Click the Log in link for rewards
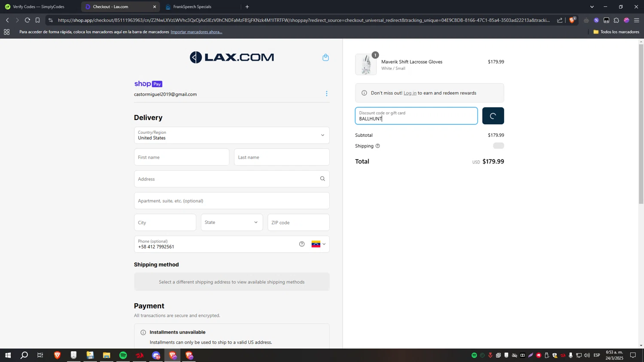The image size is (644, 362). coord(410,93)
